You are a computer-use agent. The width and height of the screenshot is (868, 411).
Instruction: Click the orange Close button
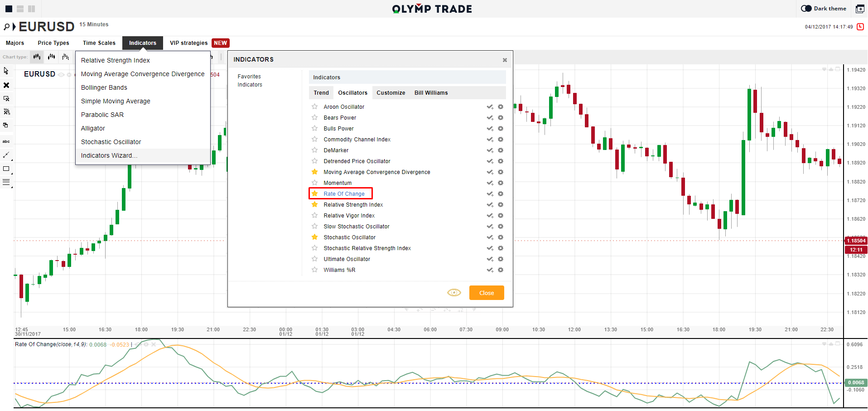point(487,293)
